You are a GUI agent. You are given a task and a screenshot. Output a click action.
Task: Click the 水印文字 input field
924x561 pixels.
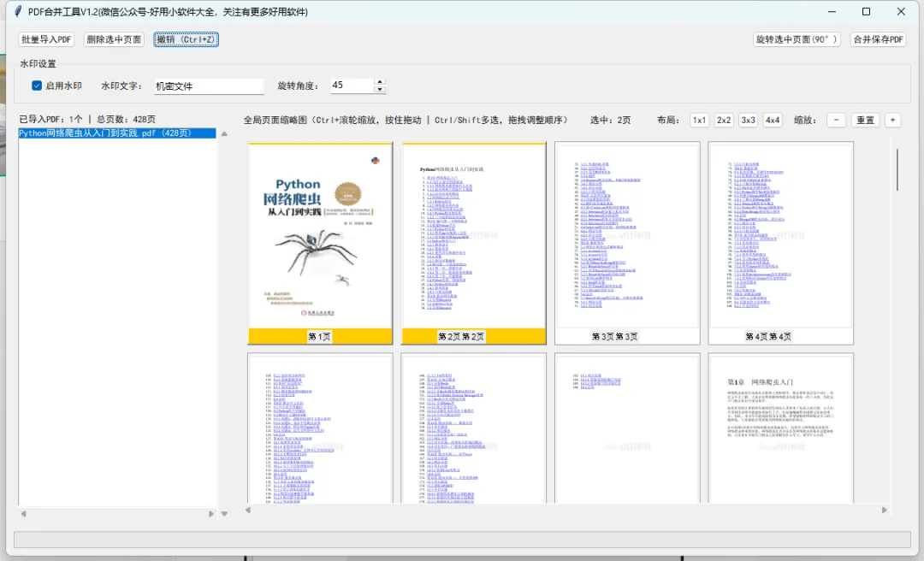(209, 86)
